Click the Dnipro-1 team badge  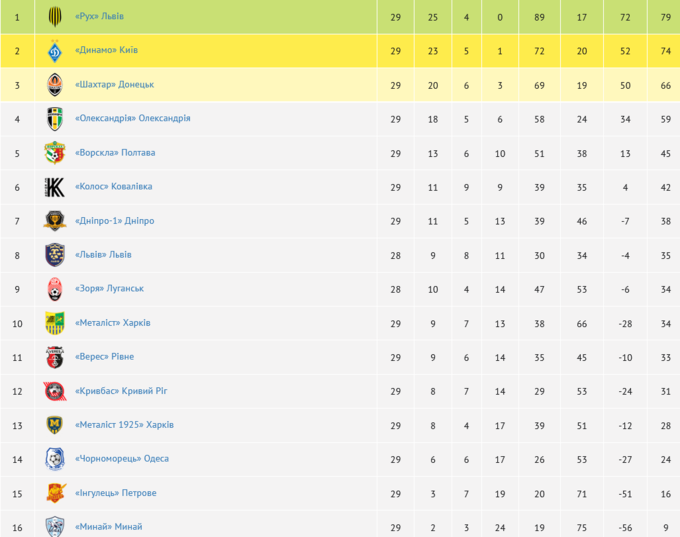(55, 221)
